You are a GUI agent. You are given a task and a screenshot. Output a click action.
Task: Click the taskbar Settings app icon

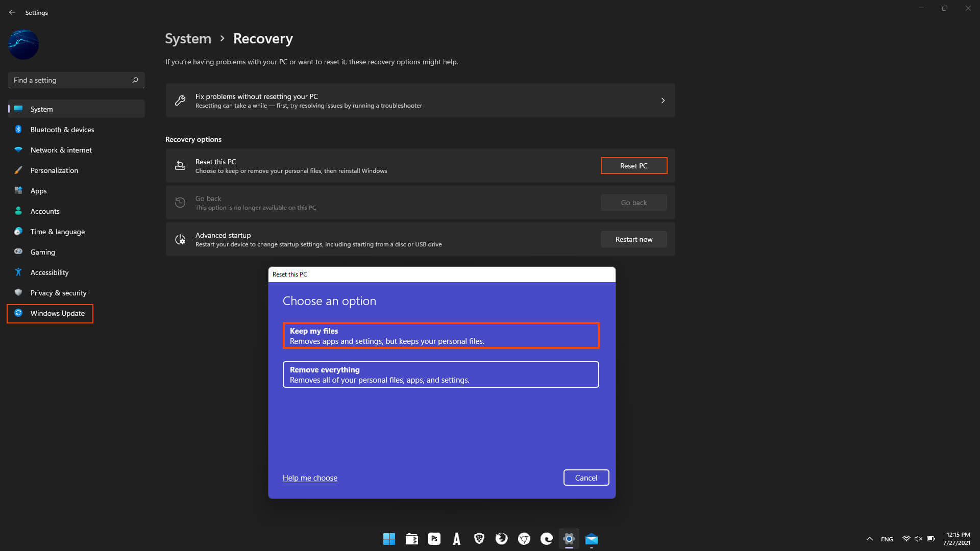coord(569,538)
